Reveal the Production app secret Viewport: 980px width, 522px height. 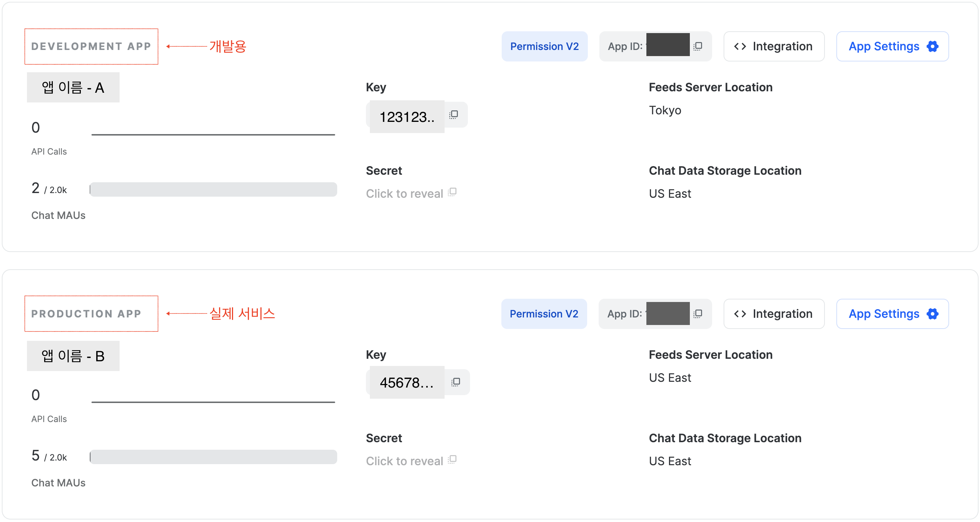(404, 461)
